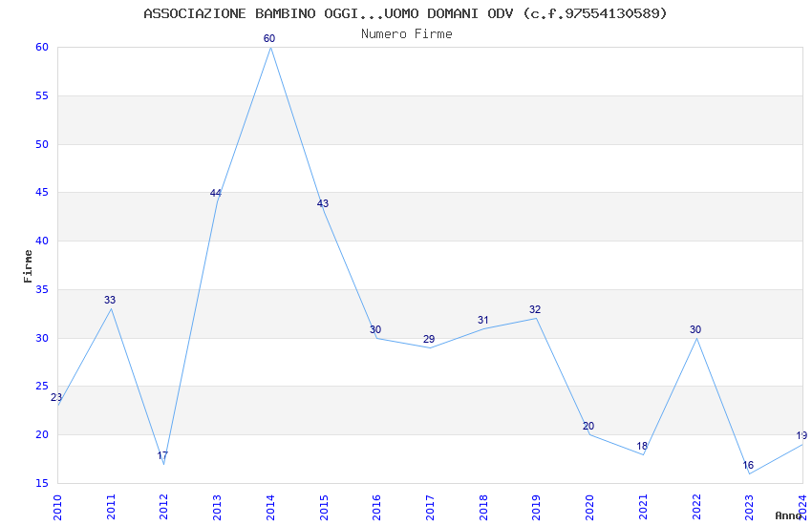Click the data label 29 for 2017
Image resolution: width=812 pixels, height=525 pixels.
click(x=429, y=339)
